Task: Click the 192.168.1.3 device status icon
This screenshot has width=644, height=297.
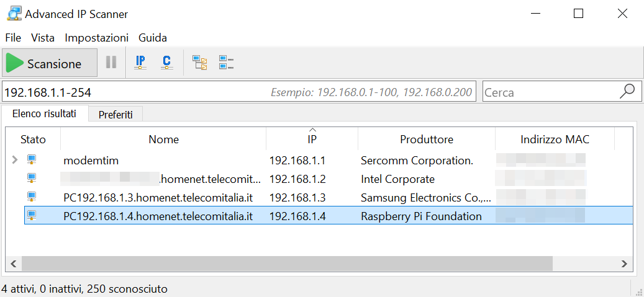Action: coord(32,197)
